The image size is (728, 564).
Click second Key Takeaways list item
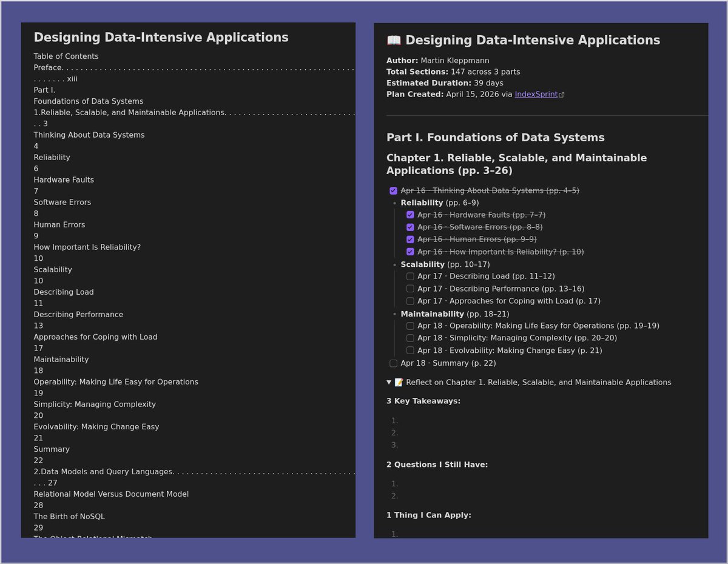394,432
